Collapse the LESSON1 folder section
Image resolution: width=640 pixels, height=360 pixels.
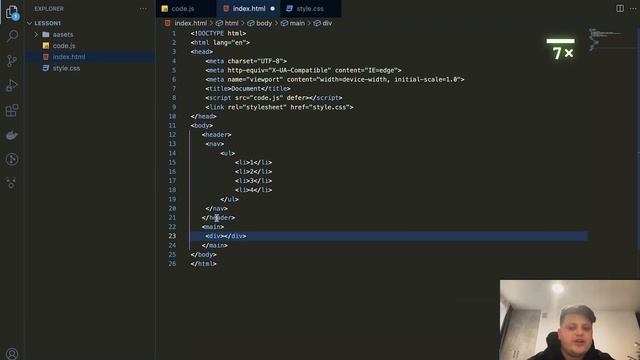point(29,23)
